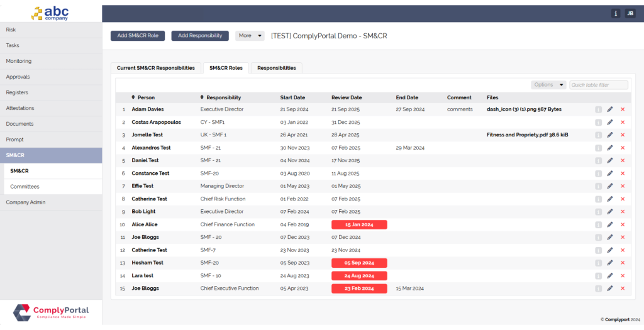Open the info icon in the top bar
644x330 pixels.
pyautogui.click(x=615, y=13)
